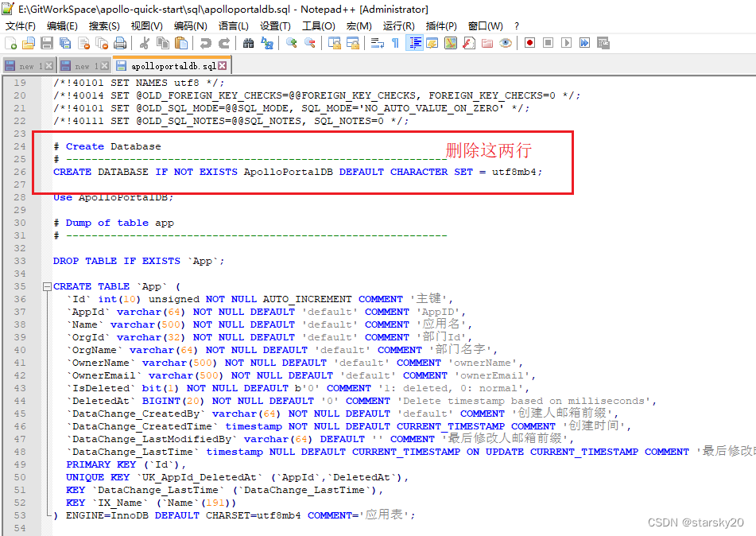This screenshot has width=756, height=536.
Task: Open Find with the binoculars icon
Action: [248, 44]
